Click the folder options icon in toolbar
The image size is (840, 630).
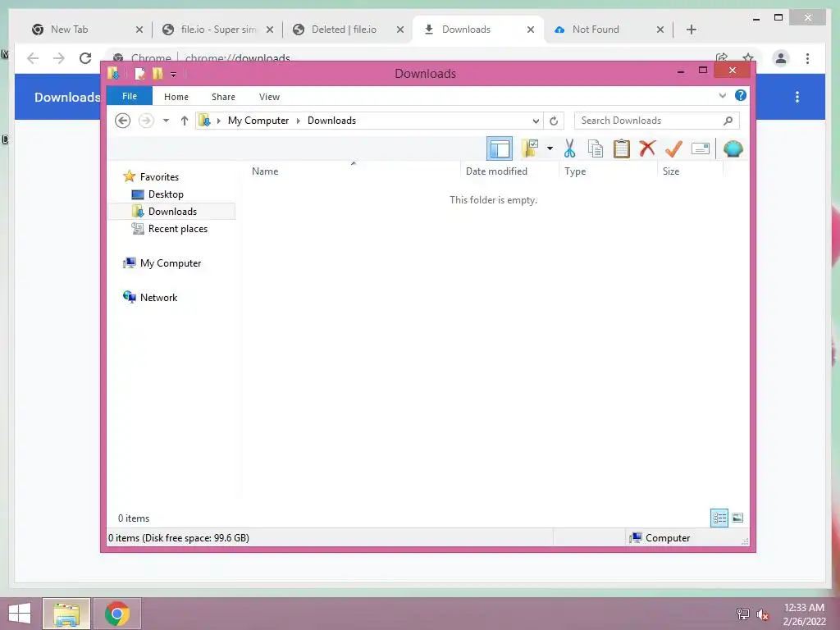[531, 148]
